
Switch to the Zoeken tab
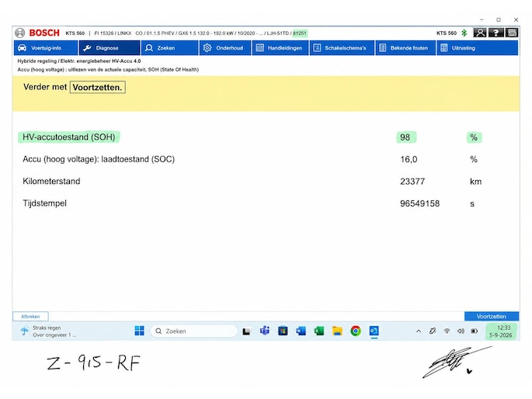[x=169, y=48]
